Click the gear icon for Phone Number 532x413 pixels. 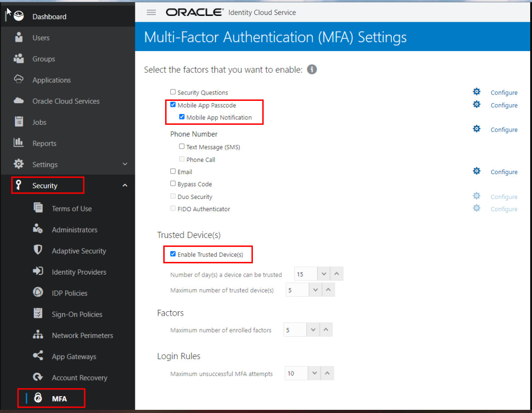(x=477, y=128)
